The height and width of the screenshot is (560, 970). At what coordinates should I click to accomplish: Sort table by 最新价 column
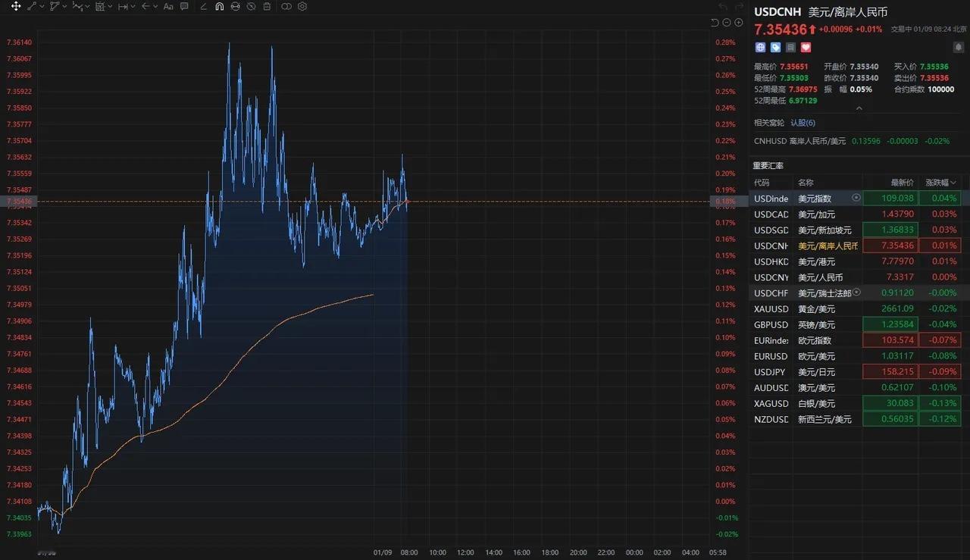pos(901,183)
